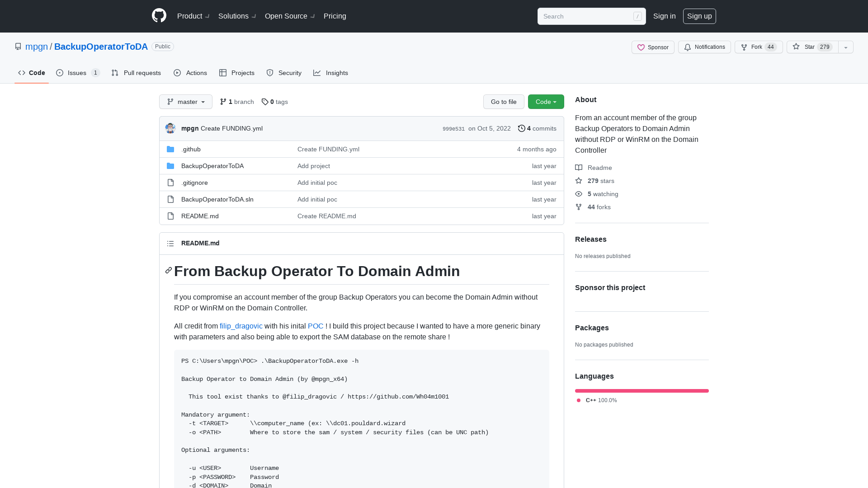The width and height of the screenshot is (868, 488).
Task: View the 4 commits history
Action: pos(537,128)
